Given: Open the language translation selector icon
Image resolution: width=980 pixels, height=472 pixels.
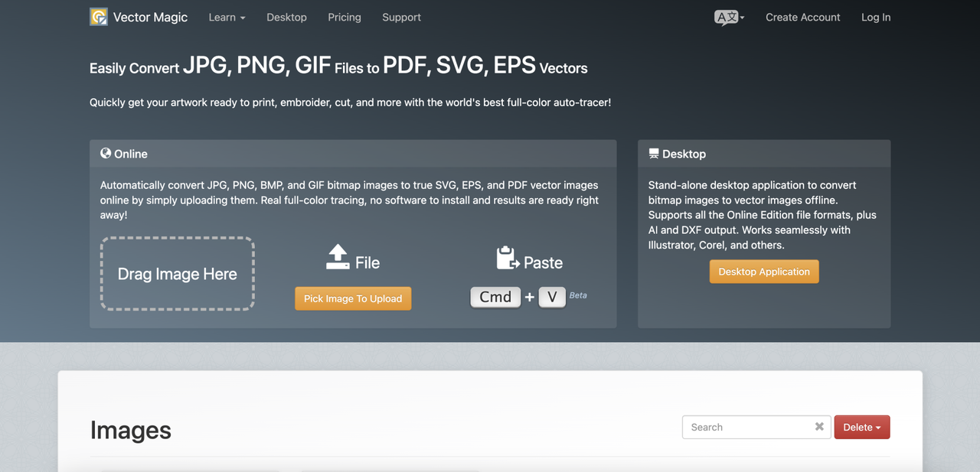Looking at the screenshot, I should [x=729, y=17].
